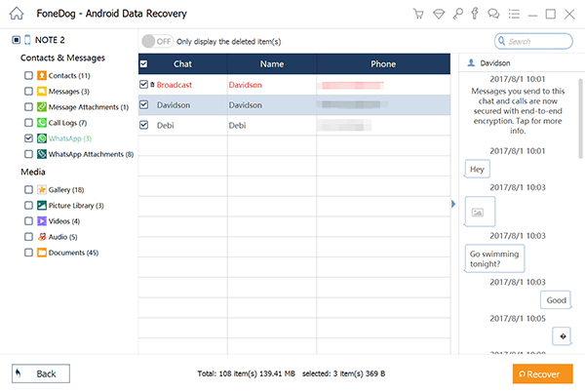Select the WhatsApp (3) category label

point(70,138)
